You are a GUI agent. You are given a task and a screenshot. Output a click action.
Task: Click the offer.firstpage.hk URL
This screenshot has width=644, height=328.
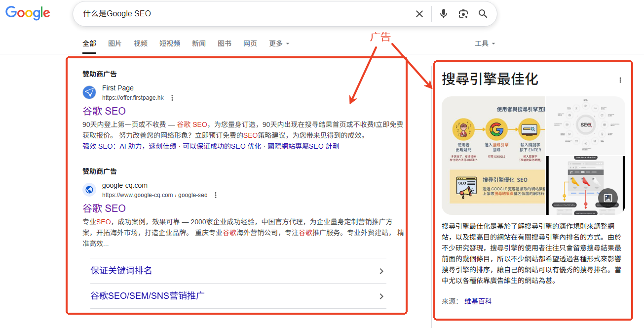click(x=133, y=98)
